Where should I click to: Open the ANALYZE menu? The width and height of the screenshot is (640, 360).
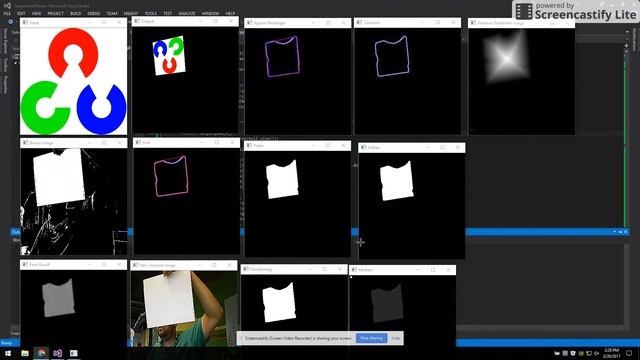click(x=187, y=13)
